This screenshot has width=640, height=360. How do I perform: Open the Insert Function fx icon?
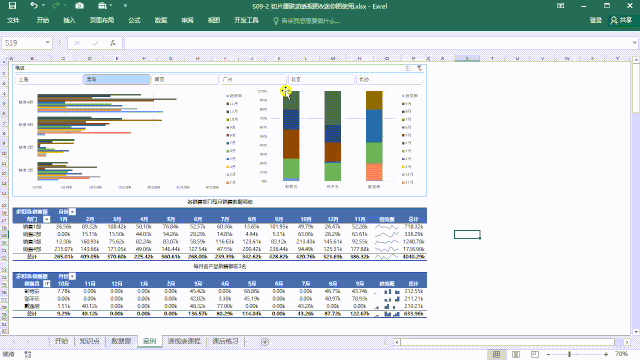tap(113, 43)
